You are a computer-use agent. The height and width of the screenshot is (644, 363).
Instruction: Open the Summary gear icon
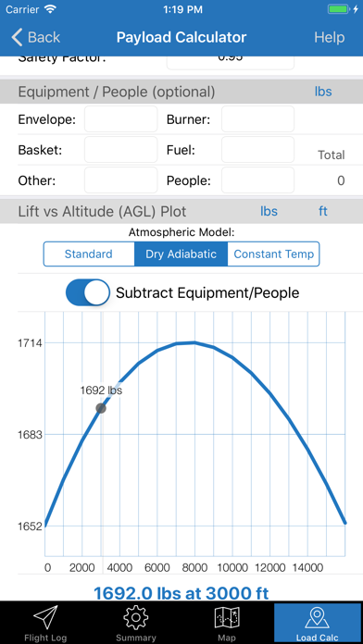point(136,618)
